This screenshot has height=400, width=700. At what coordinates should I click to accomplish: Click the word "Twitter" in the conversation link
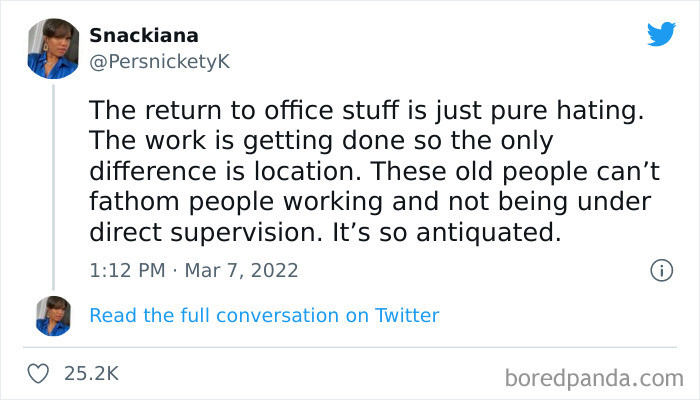(407, 315)
